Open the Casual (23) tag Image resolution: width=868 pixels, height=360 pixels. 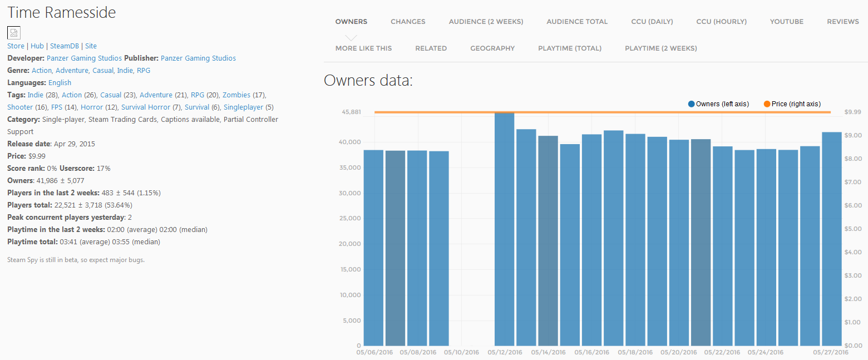pyautogui.click(x=111, y=95)
